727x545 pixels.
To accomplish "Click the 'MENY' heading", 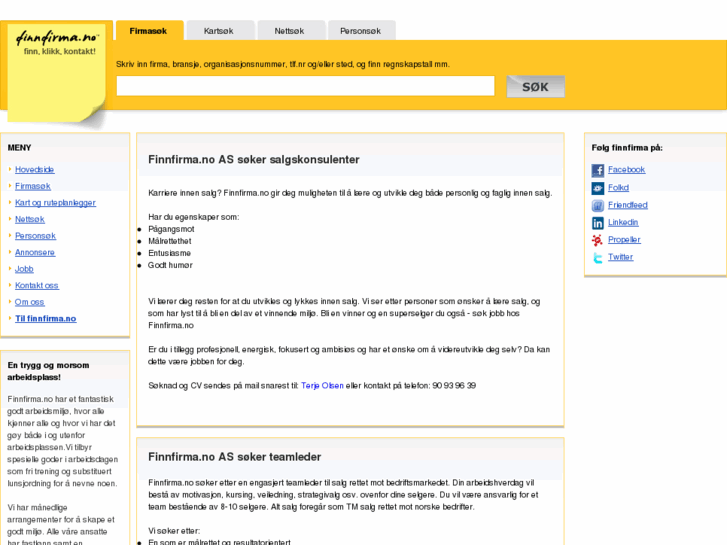I will [19, 147].
